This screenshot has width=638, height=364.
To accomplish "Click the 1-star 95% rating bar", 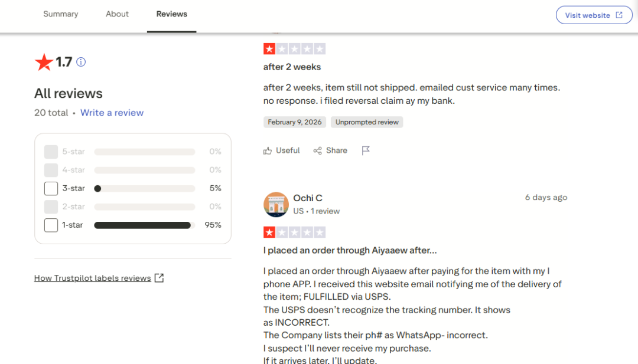I will [144, 225].
